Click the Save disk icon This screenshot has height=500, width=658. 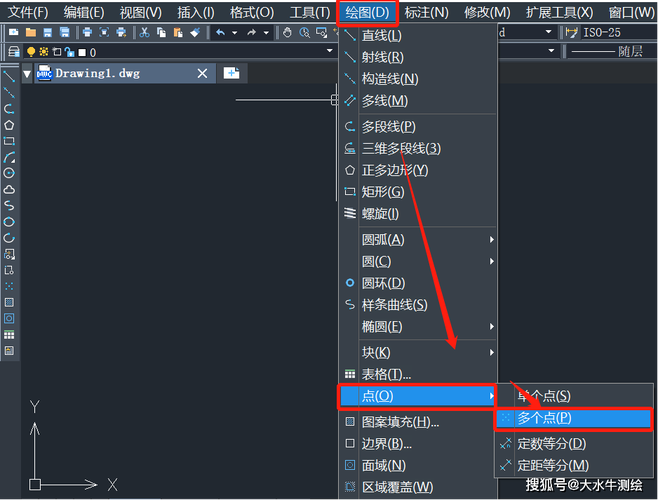47,32
